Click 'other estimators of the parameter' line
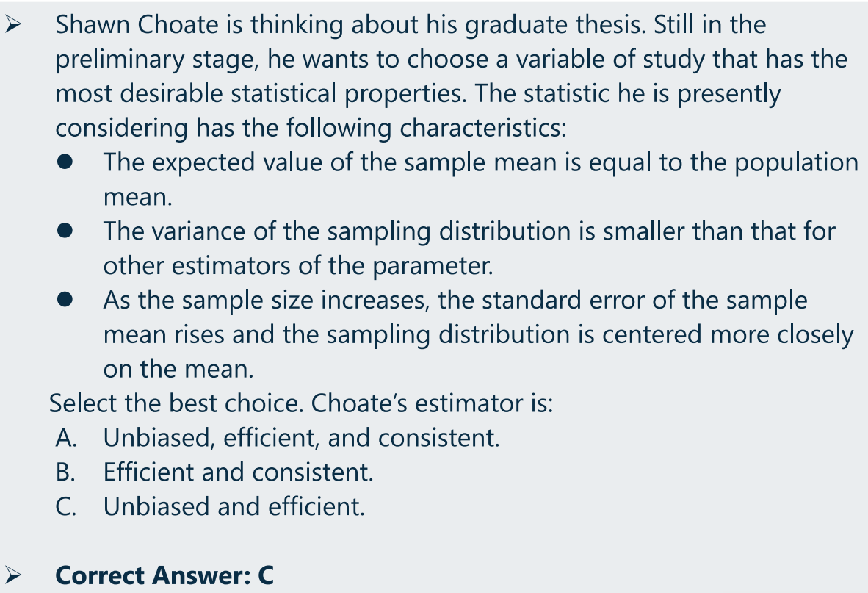The height and width of the screenshot is (593, 868). 298,266
